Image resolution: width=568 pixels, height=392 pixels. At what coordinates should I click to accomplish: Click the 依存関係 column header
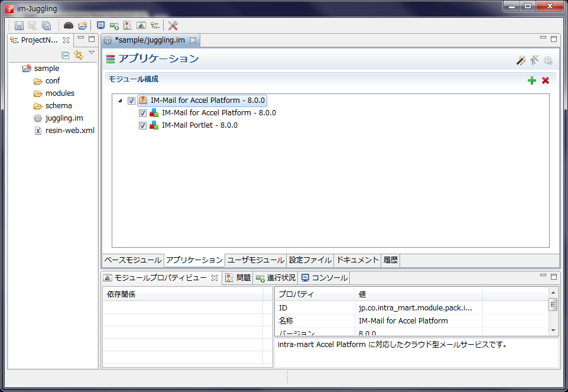(183, 294)
